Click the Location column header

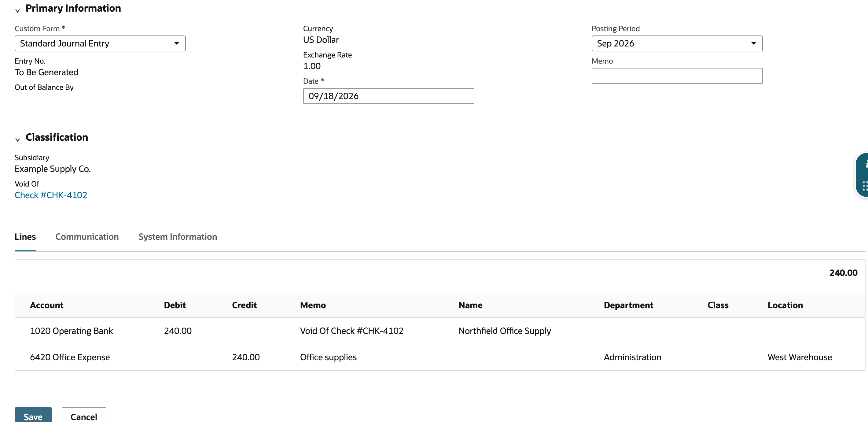click(x=785, y=305)
